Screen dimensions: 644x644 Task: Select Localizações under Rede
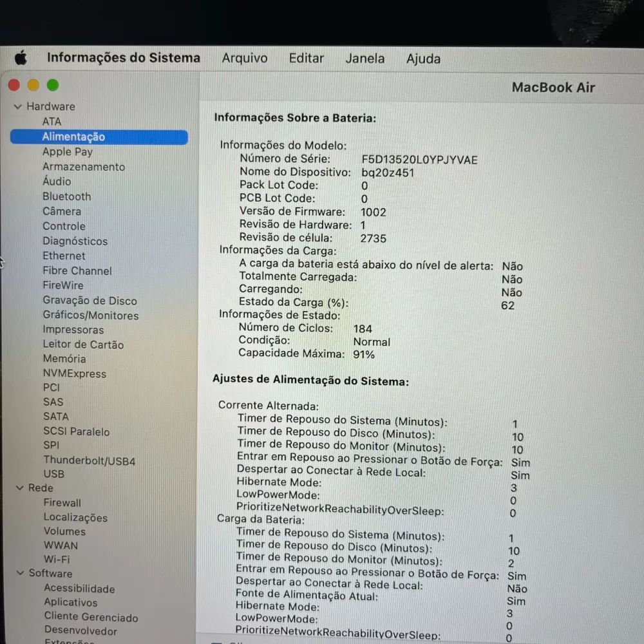click(x=75, y=518)
